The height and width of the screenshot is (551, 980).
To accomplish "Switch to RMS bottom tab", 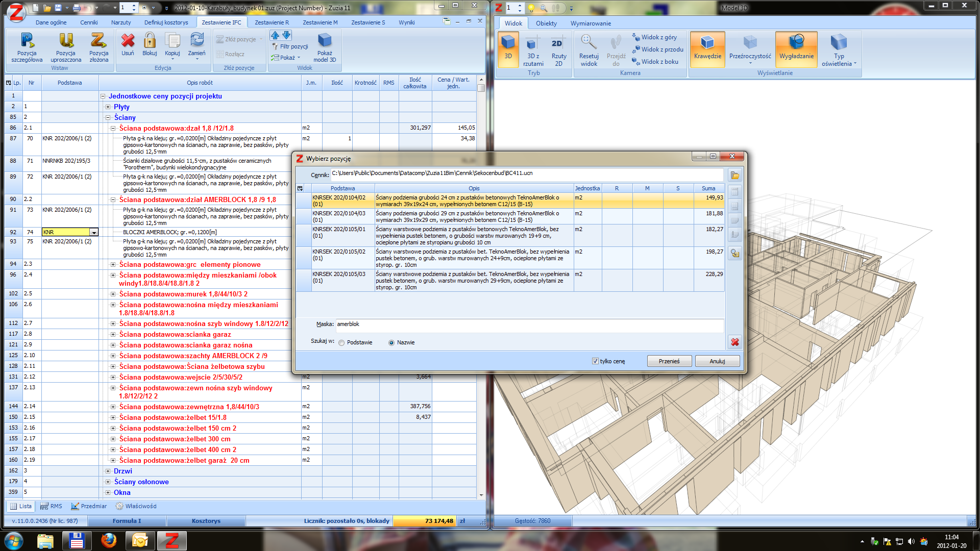I will pyautogui.click(x=51, y=507).
